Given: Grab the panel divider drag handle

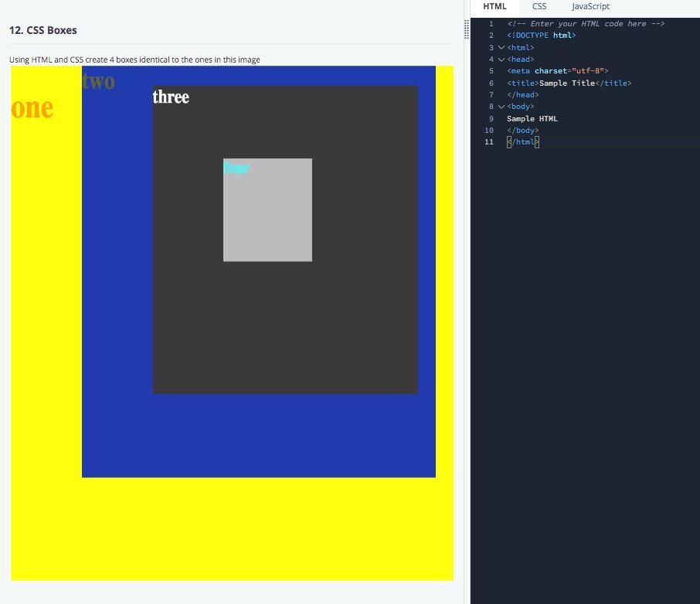Looking at the screenshot, I should (x=467, y=29).
